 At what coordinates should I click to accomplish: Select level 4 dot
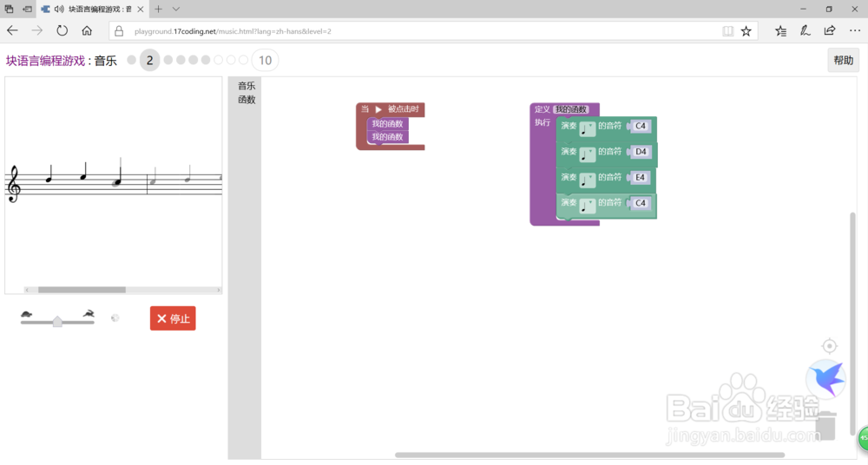coord(181,60)
